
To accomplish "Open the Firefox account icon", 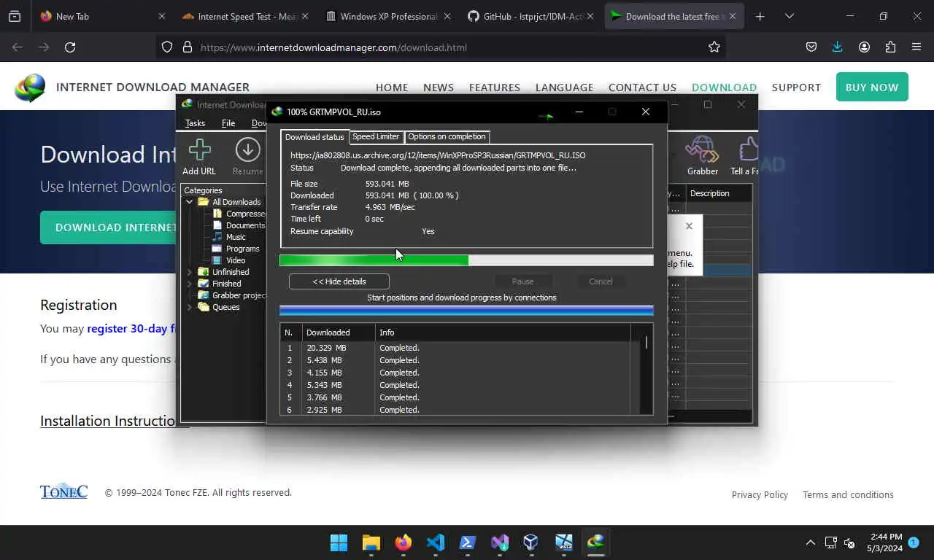I will 864,47.
